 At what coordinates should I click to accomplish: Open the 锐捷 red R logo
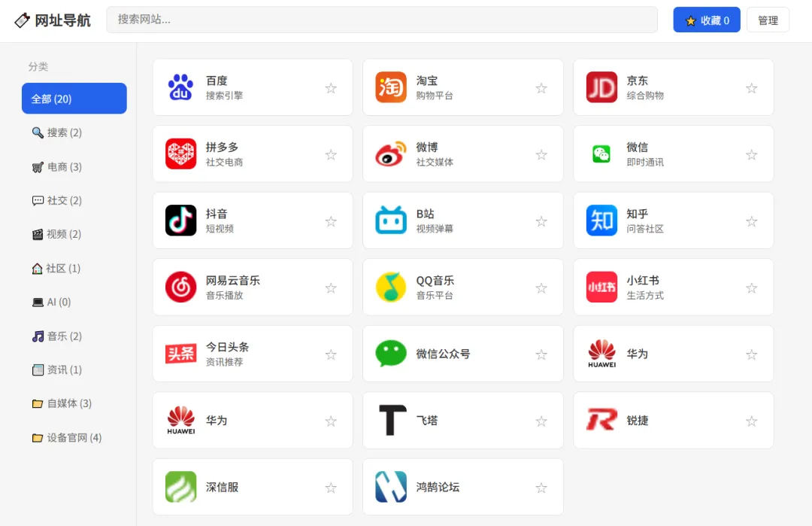[x=601, y=421]
